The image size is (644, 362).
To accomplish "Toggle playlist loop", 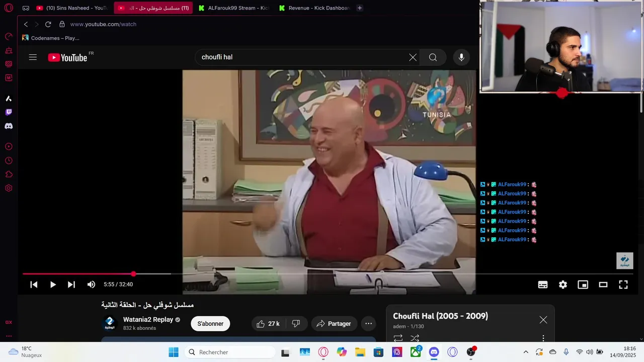I will click(398, 338).
